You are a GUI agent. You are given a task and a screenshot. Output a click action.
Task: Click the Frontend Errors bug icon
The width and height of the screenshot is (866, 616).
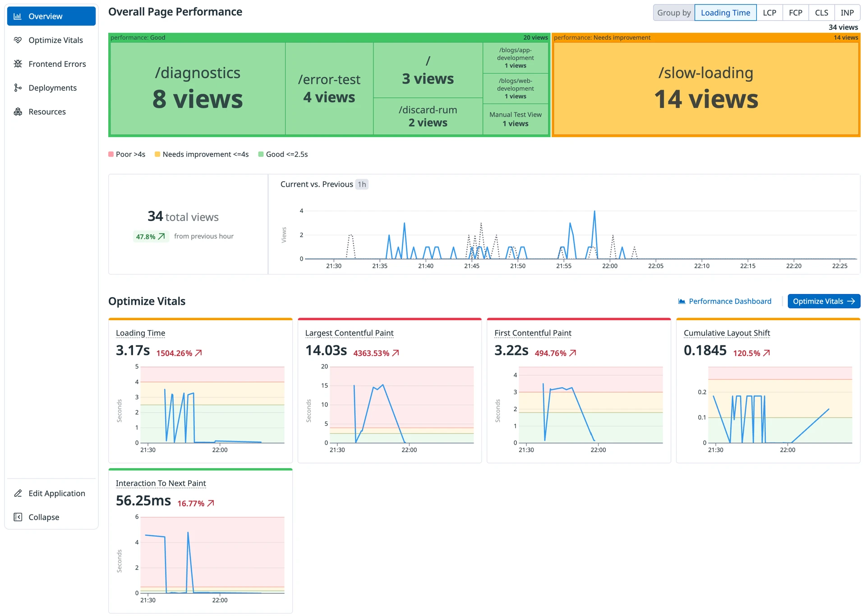tap(18, 64)
